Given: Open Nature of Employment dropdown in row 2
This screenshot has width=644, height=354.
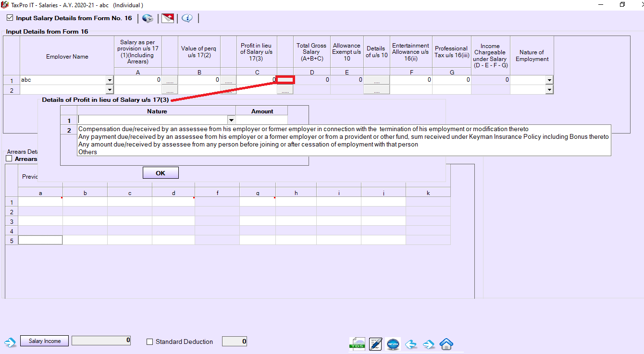Looking at the screenshot, I should (x=549, y=89).
